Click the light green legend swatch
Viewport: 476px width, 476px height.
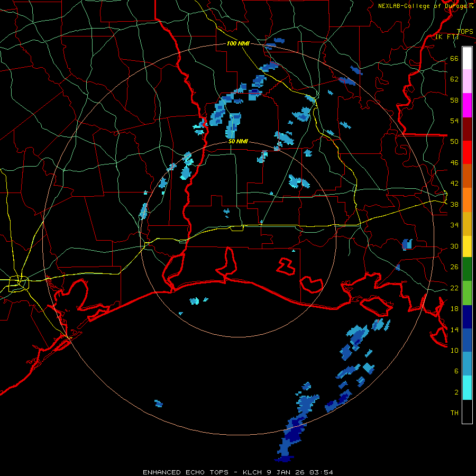coord(467,293)
